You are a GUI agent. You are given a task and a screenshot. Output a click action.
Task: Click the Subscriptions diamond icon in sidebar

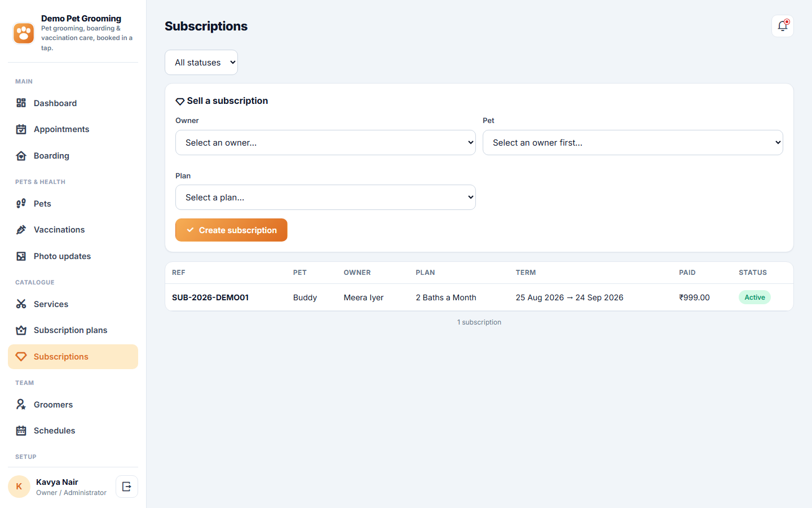(21, 357)
